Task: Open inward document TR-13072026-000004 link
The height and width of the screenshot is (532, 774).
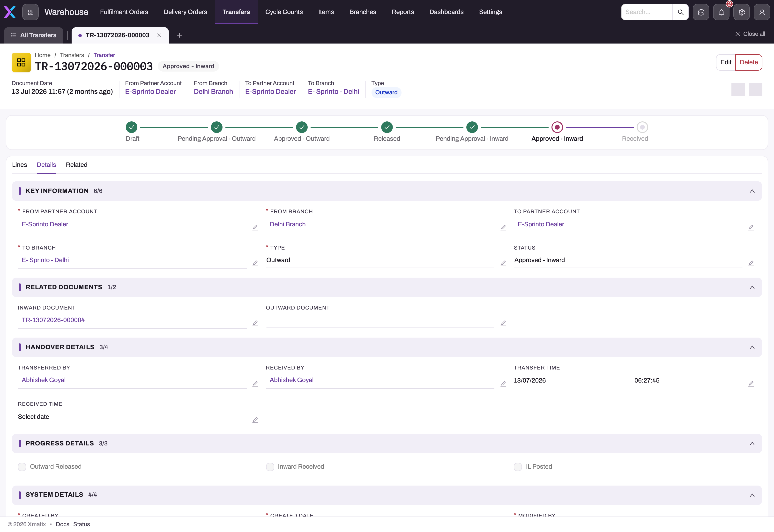Action: [x=53, y=320]
